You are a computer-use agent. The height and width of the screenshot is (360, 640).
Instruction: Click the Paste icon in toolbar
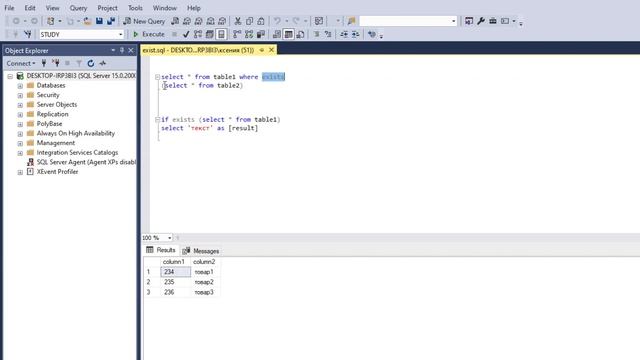[x=261, y=21]
